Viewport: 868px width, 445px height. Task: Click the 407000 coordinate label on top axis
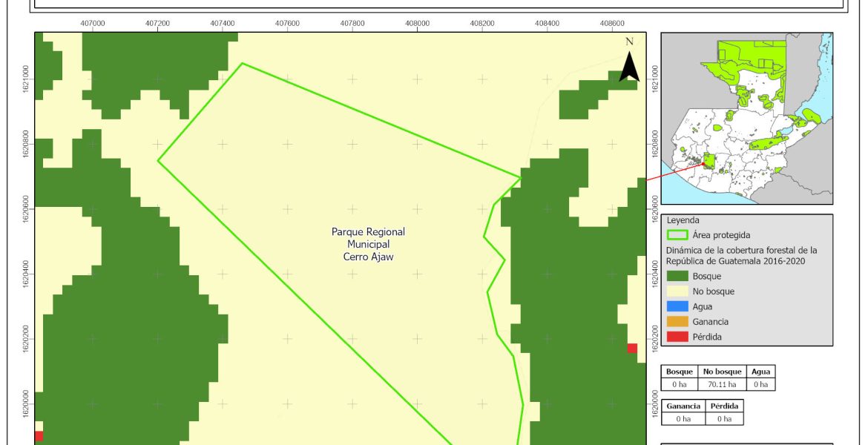point(92,24)
